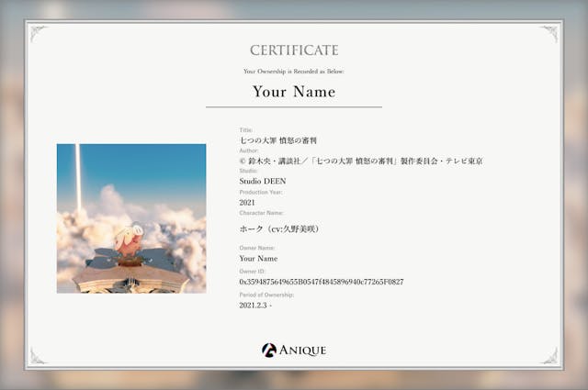Click "Your Ownership is Recorded as Below" text
Viewport: 588px width, 390px height.
pos(294,72)
